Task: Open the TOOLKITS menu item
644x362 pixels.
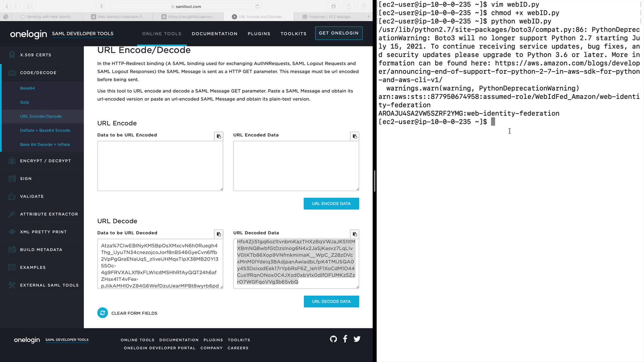Action: pyautogui.click(x=293, y=33)
